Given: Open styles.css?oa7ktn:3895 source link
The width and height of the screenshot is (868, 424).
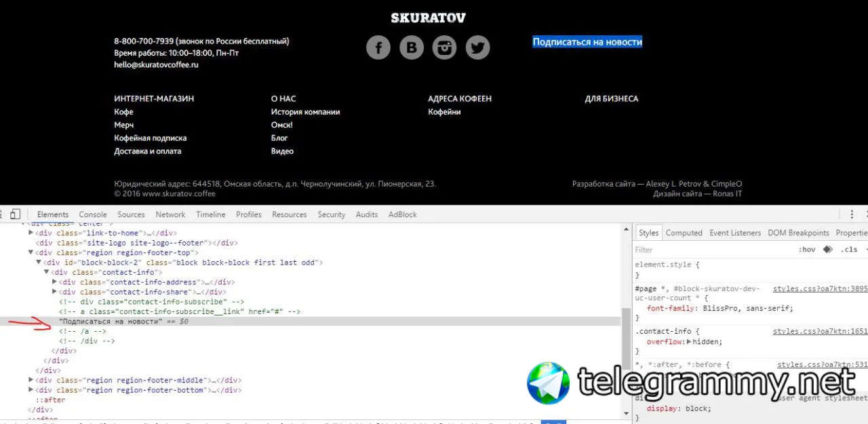Looking at the screenshot, I should [x=821, y=288].
